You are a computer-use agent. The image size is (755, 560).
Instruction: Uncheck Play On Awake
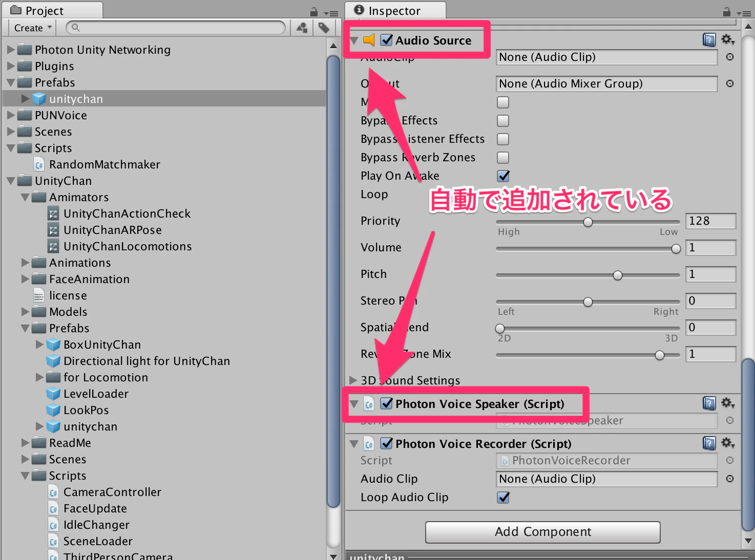tap(503, 176)
